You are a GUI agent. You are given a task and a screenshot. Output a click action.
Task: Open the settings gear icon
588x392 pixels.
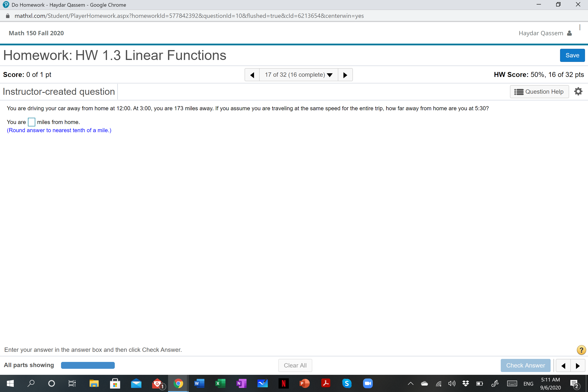point(578,92)
